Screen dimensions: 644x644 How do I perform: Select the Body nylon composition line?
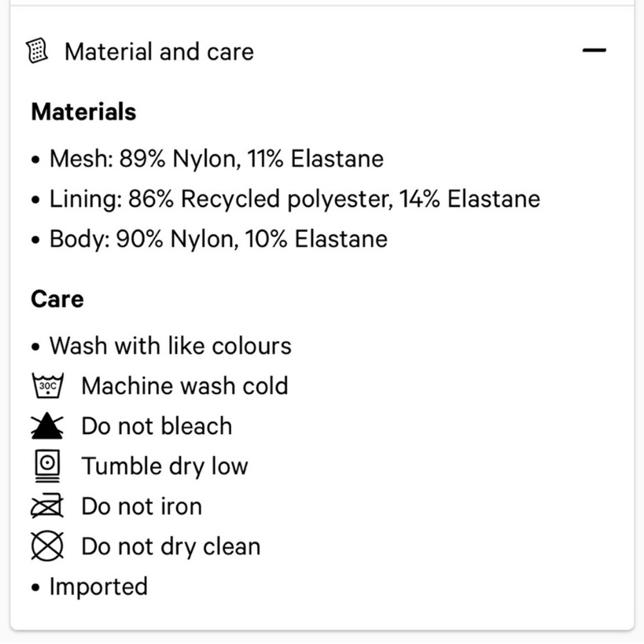(218, 239)
